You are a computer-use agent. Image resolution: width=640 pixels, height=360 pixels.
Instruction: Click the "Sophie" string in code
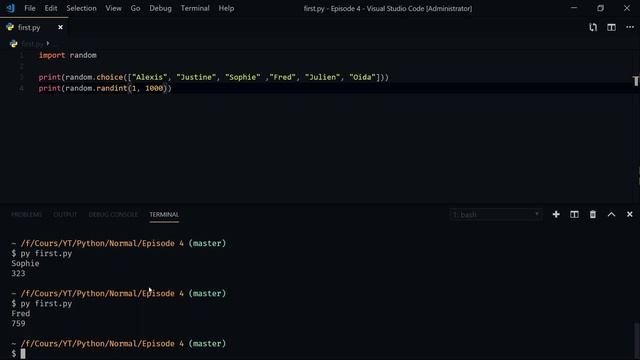[242, 78]
